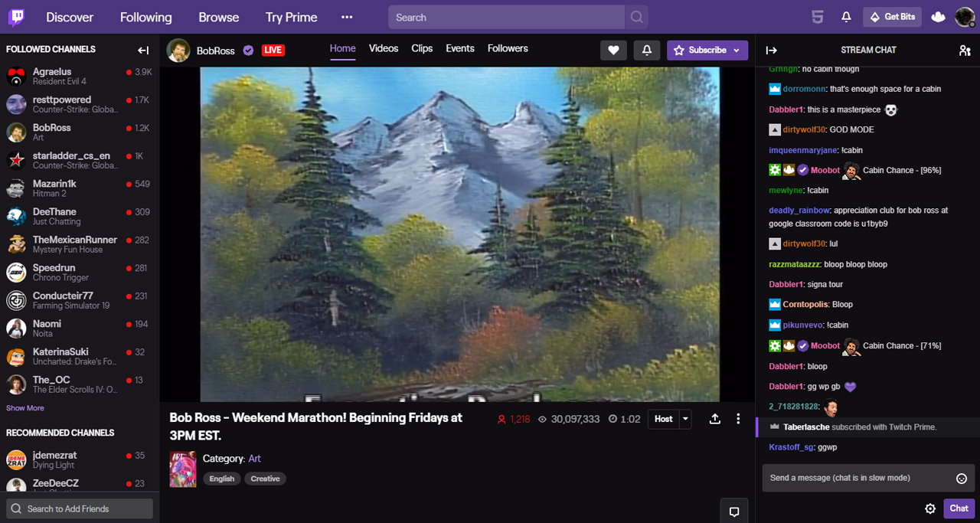Click the Twitch logo icon

16,16
